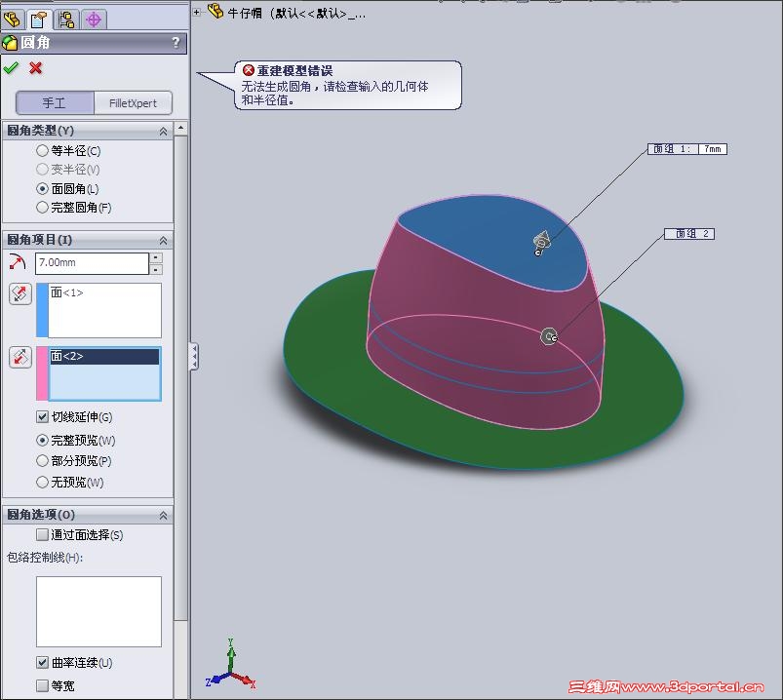Toggle 切线延伸 tangent propagation checkbox
Image resolution: width=783 pixels, height=700 pixels.
[43, 417]
